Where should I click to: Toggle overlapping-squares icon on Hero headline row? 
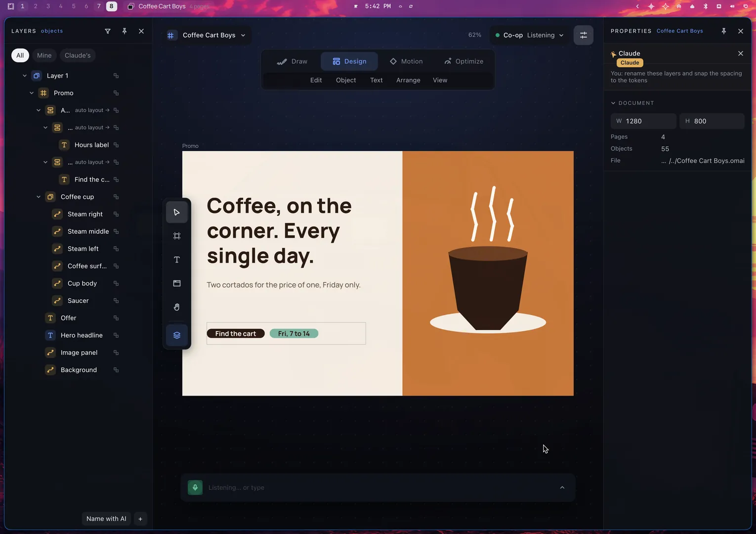click(116, 335)
